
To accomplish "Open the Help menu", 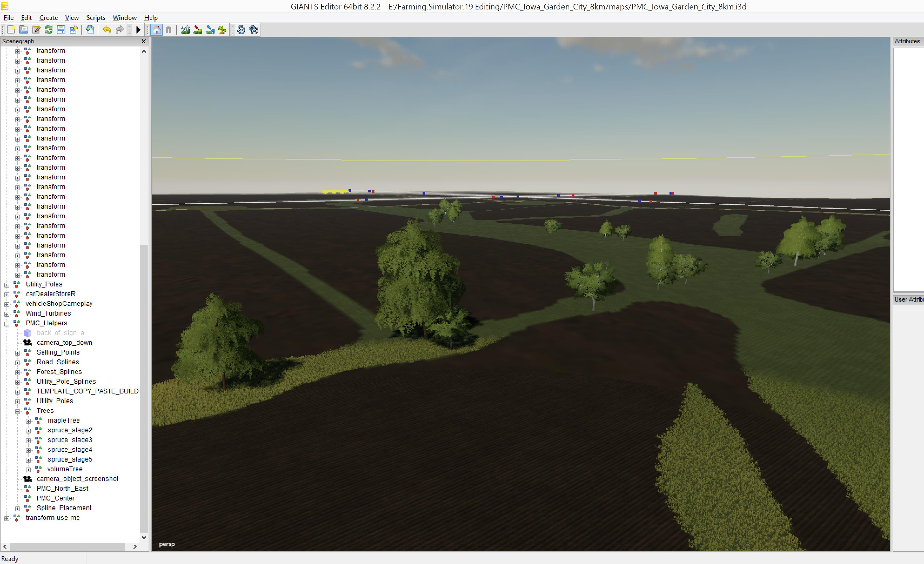I will (151, 18).
